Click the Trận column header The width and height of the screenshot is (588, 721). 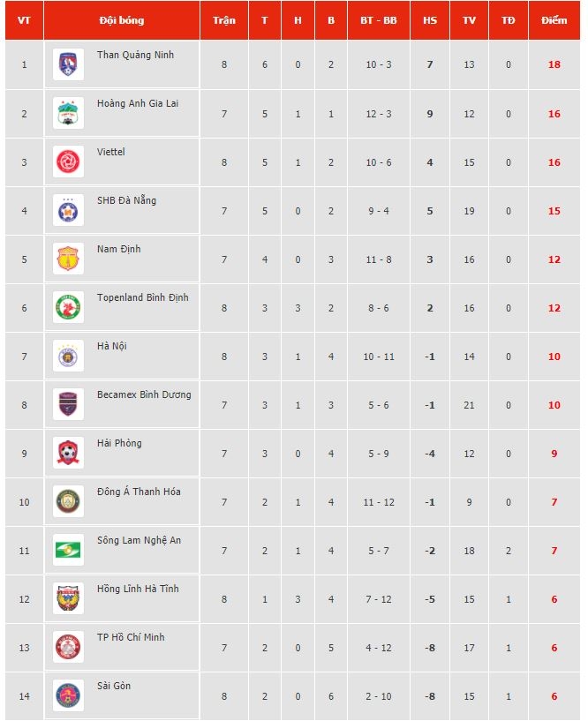(224, 20)
